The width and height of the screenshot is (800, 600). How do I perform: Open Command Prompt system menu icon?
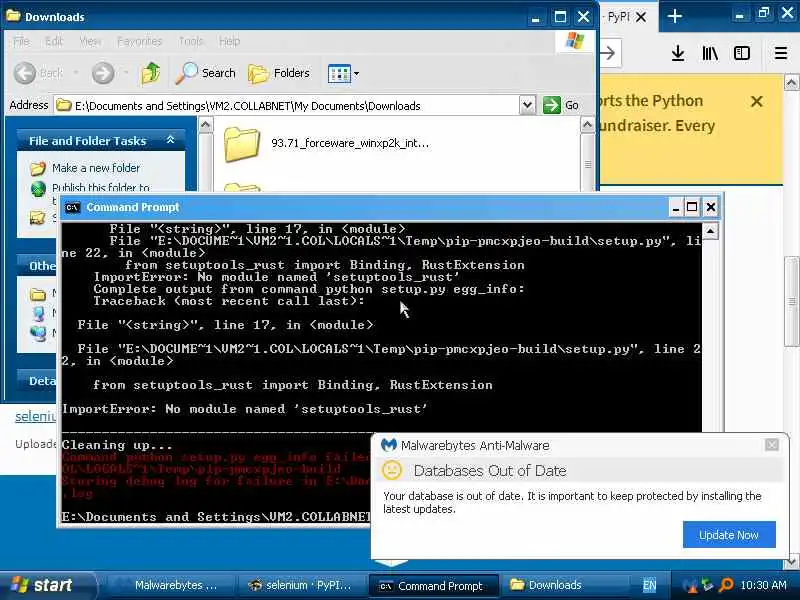click(72, 207)
